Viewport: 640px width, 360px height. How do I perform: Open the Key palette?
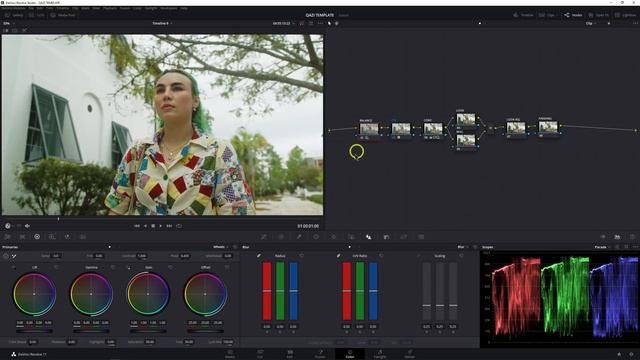click(x=386, y=237)
